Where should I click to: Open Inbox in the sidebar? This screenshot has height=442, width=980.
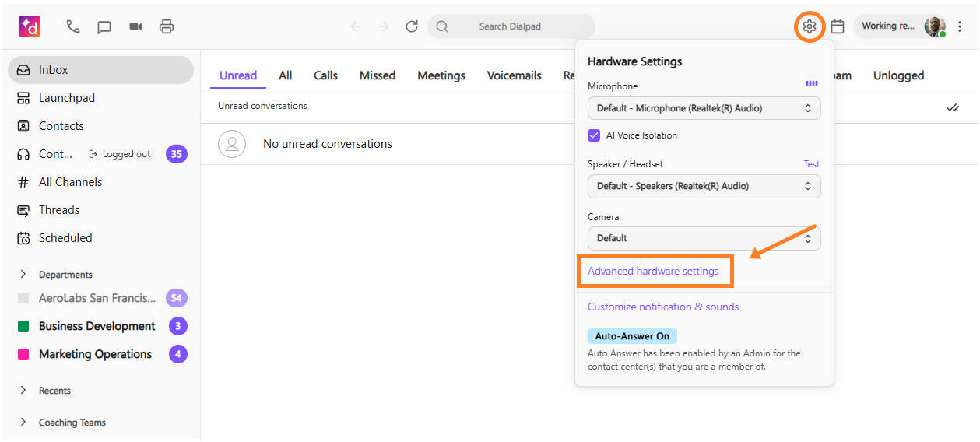[x=100, y=70]
